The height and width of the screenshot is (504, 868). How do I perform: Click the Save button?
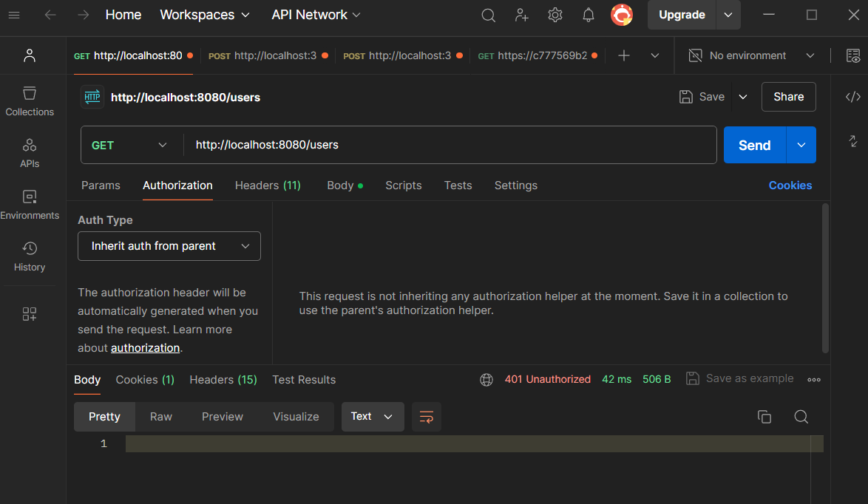[x=702, y=97]
